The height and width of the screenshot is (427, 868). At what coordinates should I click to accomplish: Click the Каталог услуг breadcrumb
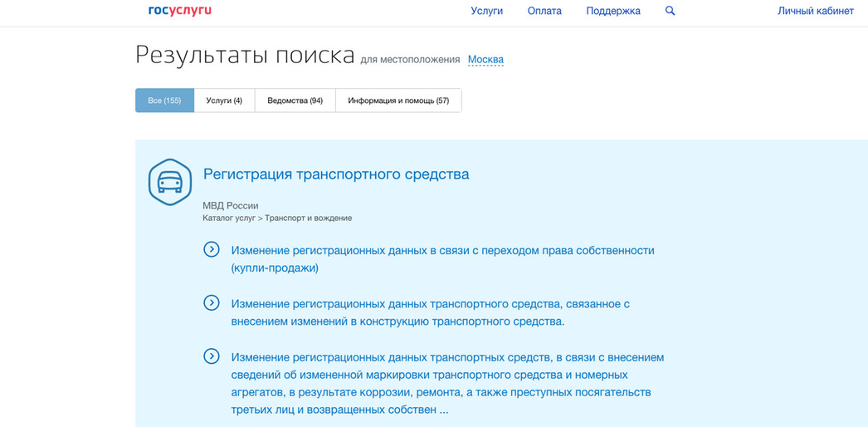click(228, 218)
